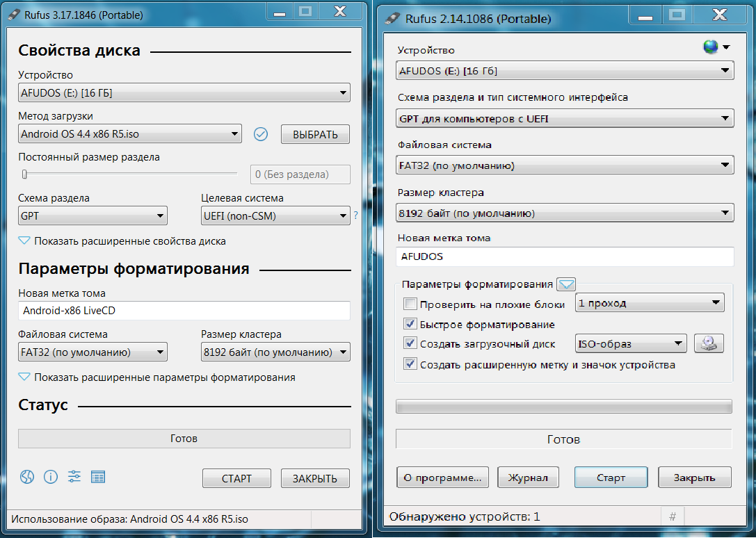Open Журнал button in Rufus 2.14

528,478
